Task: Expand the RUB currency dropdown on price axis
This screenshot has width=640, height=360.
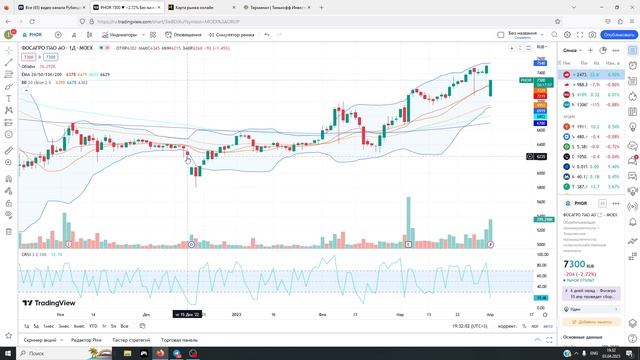Action: click(542, 47)
